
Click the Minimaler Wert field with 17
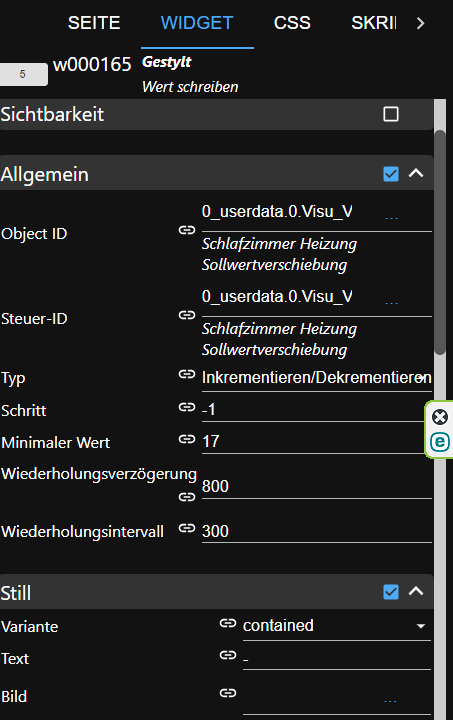313,442
